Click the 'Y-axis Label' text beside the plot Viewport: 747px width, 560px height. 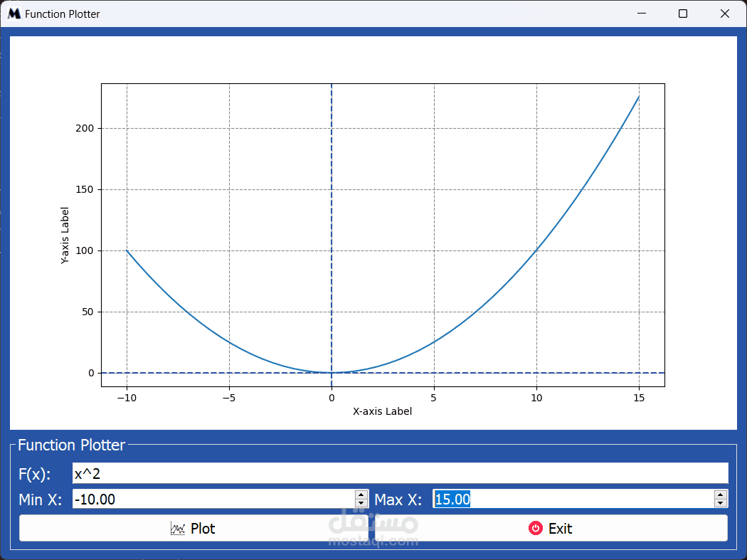[x=65, y=236]
